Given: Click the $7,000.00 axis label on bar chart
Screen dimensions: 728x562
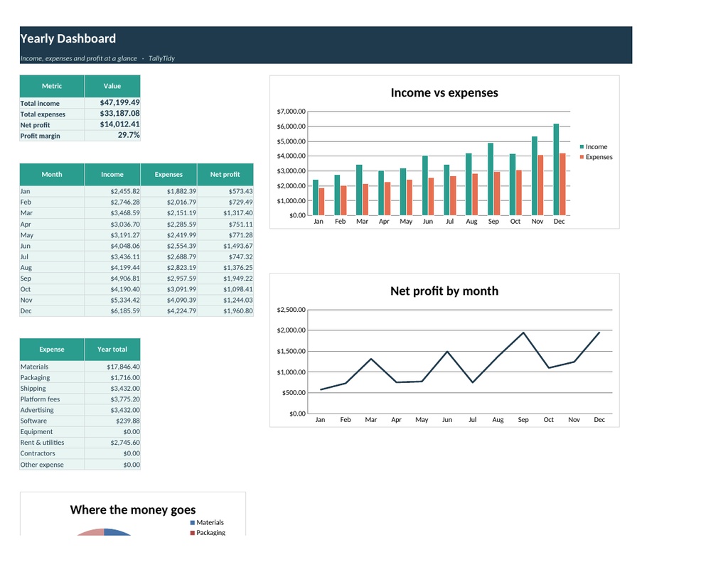Looking at the screenshot, I should [x=291, y=112].
